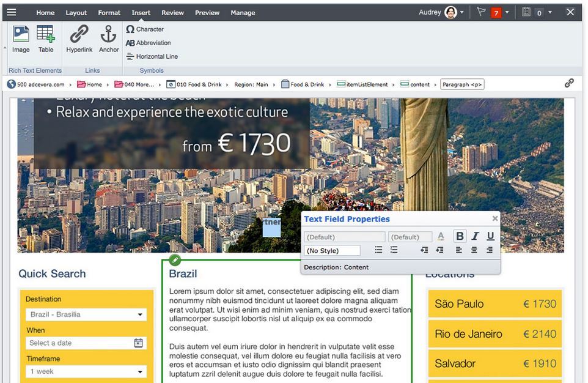Image resolution: width=588 pixels, height=383 pixels.
Task: Switch to the Home ribbon tab
Action: pos(45,13)
